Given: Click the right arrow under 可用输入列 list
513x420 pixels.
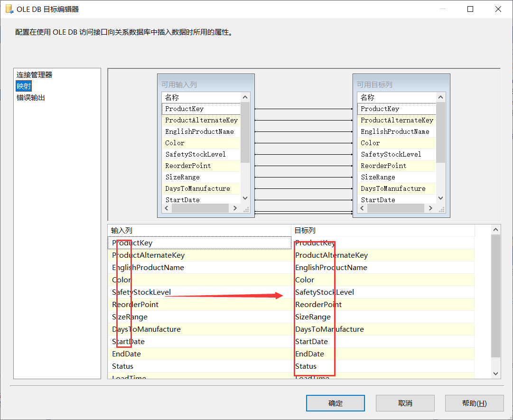Looking at the screenshot, I should click(234, 208).
